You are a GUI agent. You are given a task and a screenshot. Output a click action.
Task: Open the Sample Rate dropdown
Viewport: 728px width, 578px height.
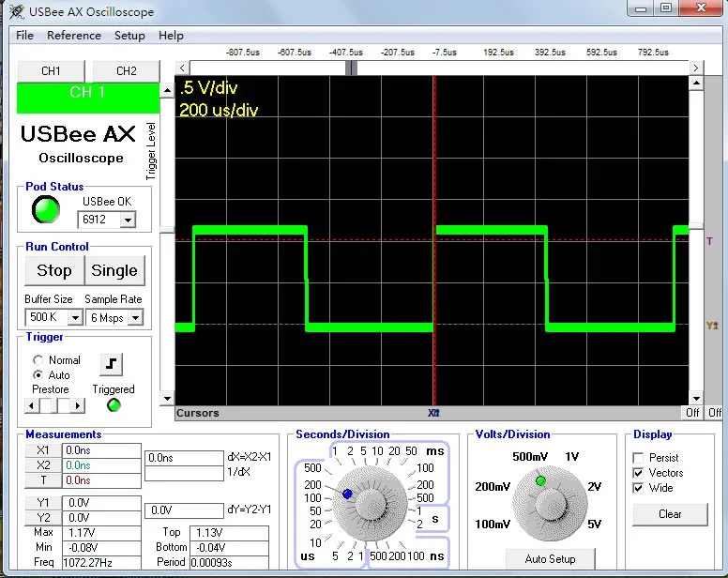coord(135,318)
